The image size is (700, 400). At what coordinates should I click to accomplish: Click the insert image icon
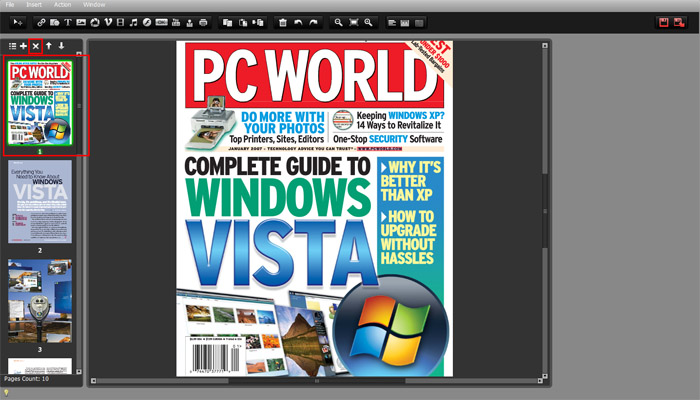click(x=81, y=22)
